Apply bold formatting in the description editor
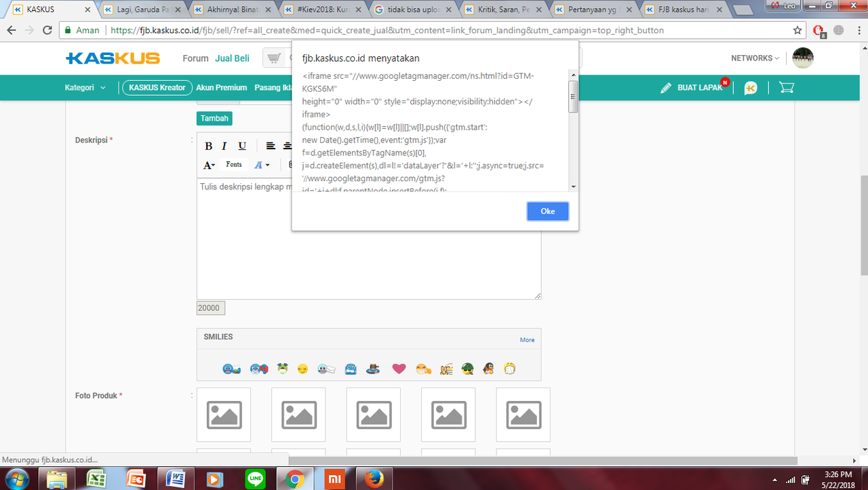Image resolution: width=868 pixels, height=490 pixels. pyautogui.click(x=209, y=146)
